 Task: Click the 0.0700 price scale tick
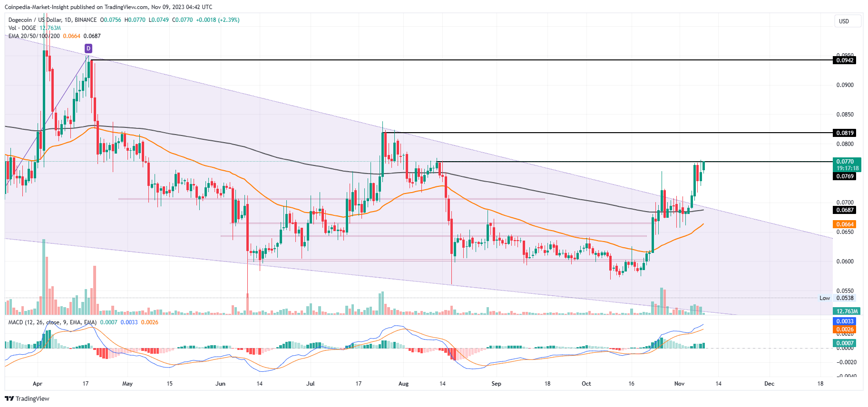[x=845, y=203]
